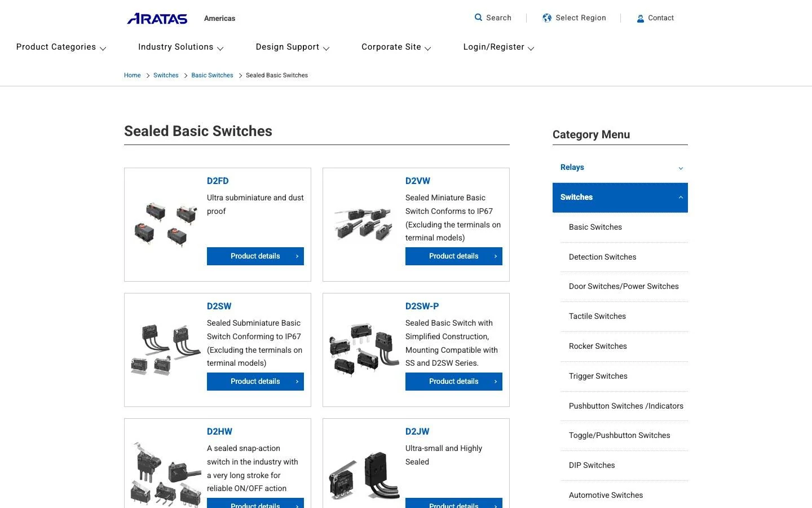Open the Corporate Site menu
The height and width of the screenshot is (508, 812).
pos(396,47)
